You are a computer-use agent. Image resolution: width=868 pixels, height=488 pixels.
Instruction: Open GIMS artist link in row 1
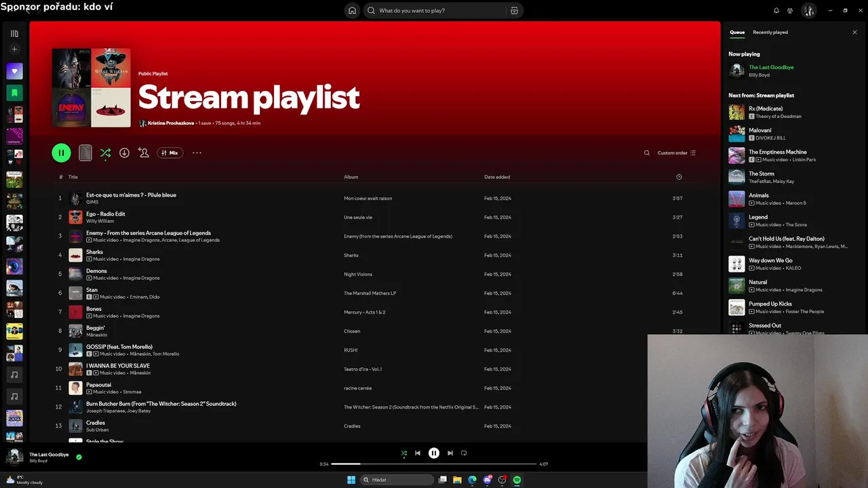pos(92,202)
